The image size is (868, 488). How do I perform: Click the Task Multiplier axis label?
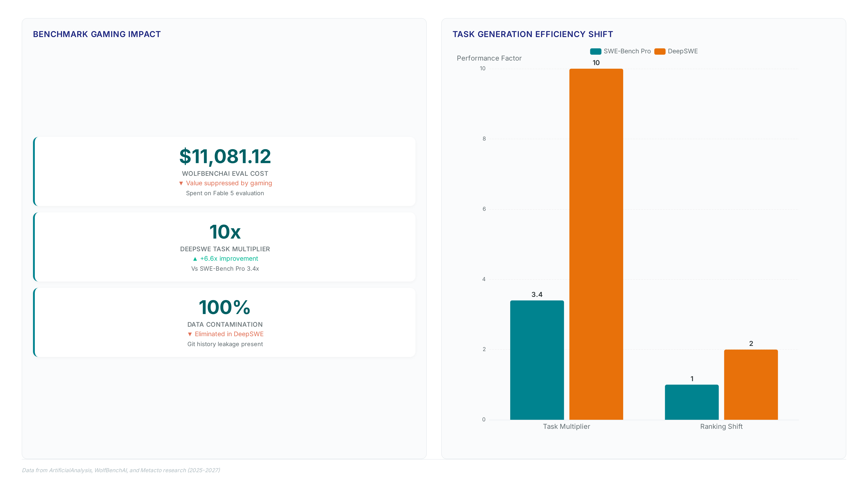point(566,427)
